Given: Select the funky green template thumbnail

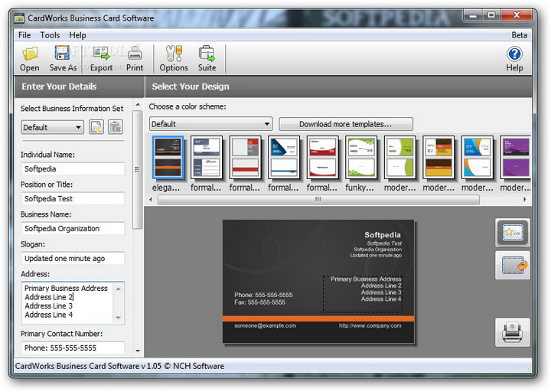Looking at the screenshot, I should click(361, 157).
